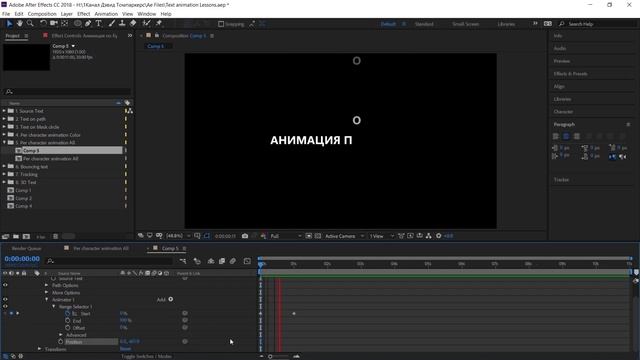Viewport: 640px width, 360px height.
Task: Select the Clone Stamp tool
Action: 122,24
